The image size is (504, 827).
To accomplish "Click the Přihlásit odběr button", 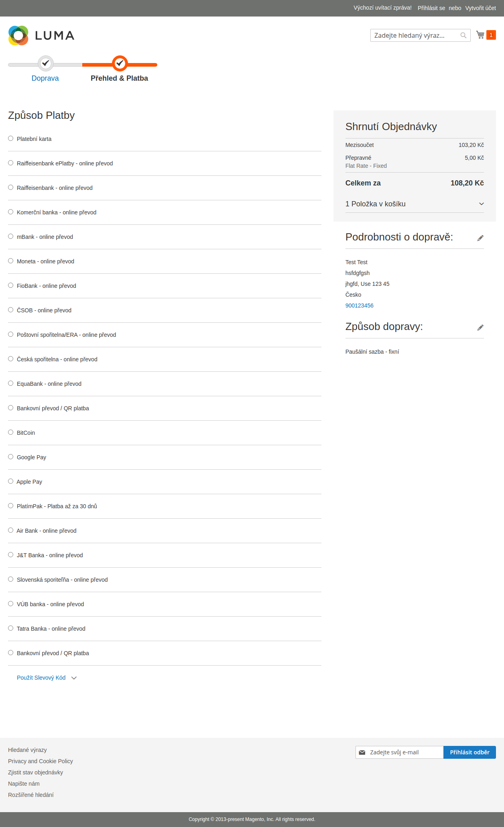I will [x=469, y=752].
